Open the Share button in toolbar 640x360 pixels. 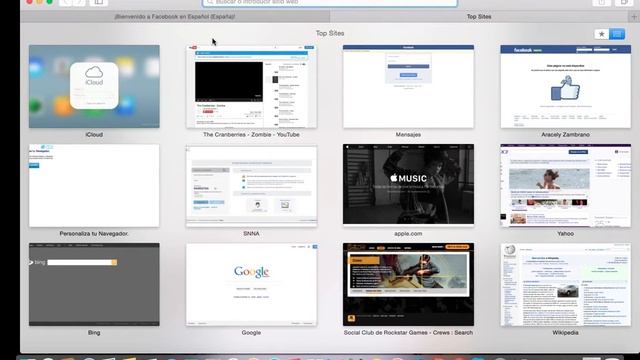coord(602,2)
